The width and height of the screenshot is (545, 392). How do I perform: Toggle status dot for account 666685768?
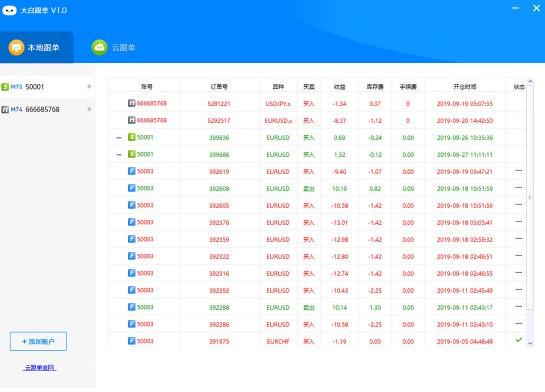[89, 109]
